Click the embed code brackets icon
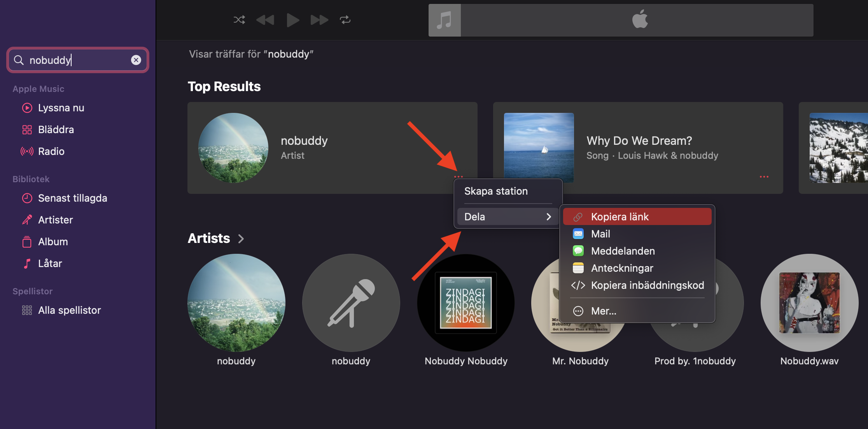868x429 pixels. (578, 285)
